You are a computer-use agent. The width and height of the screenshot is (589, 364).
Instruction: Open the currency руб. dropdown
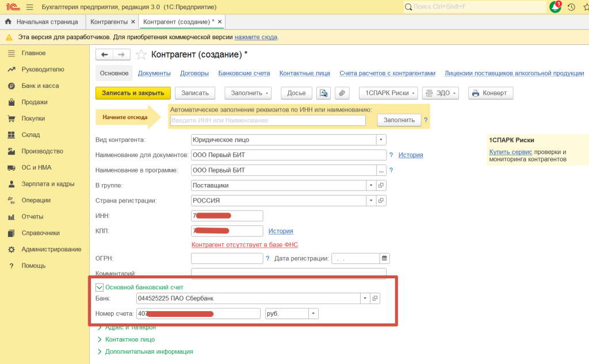point(313,314)
